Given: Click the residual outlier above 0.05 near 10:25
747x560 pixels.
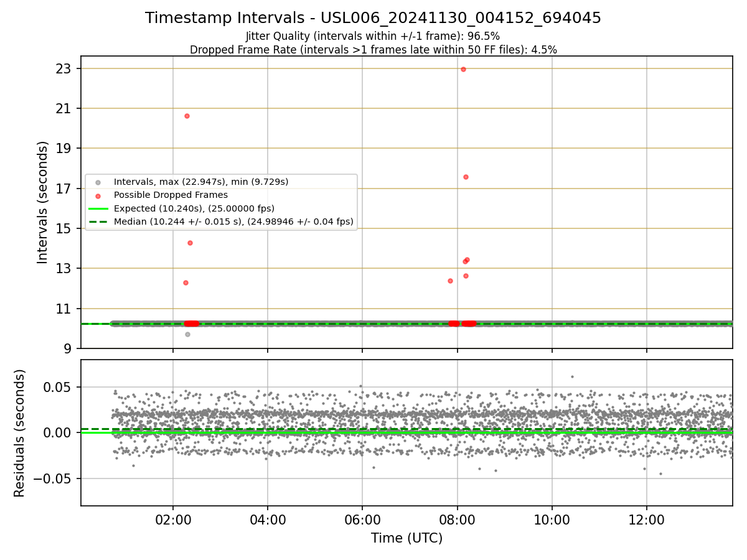Looking at the screenshot, I should pos(572,376).
